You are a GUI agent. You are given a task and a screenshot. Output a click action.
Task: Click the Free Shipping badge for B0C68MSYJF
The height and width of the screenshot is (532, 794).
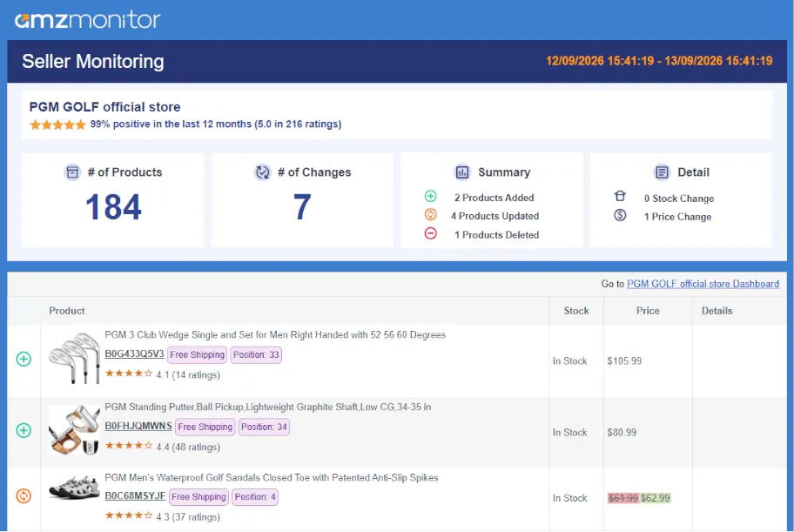click(x=198, y=496)
